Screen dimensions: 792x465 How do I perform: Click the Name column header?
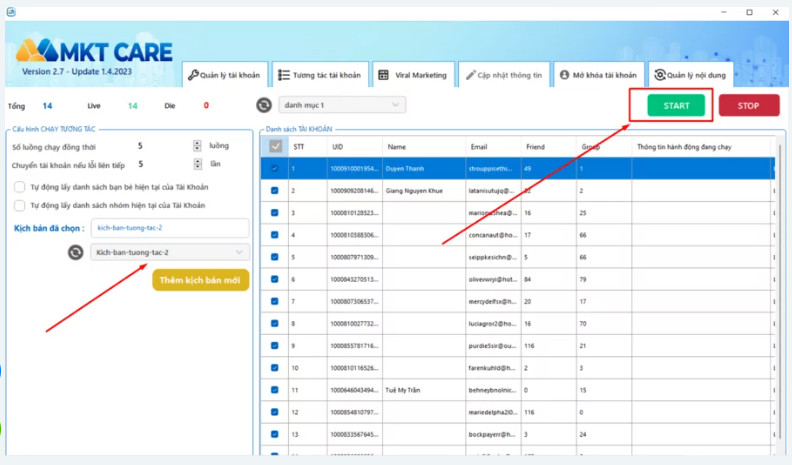424,147
